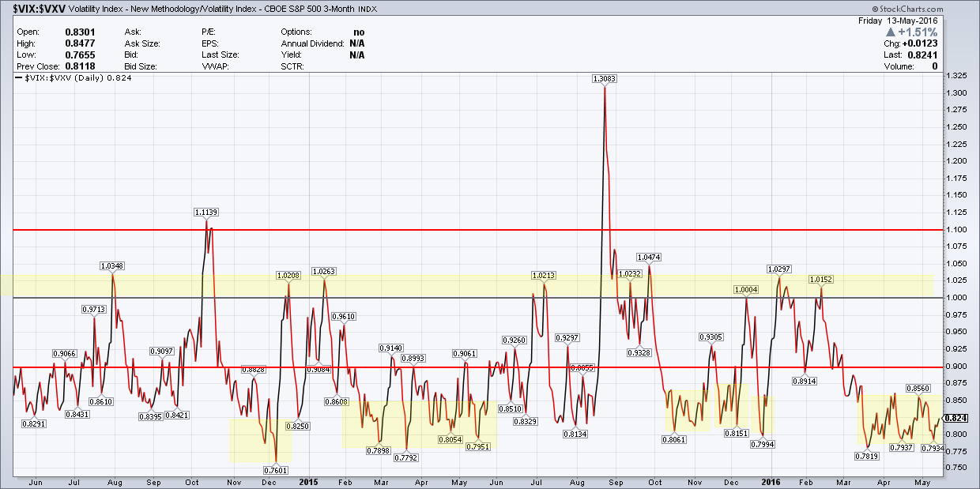The width and height of the screenshot is (980, 489).
Task: Click the 0.7994 low price label
Action: click(x=764, y=444)
